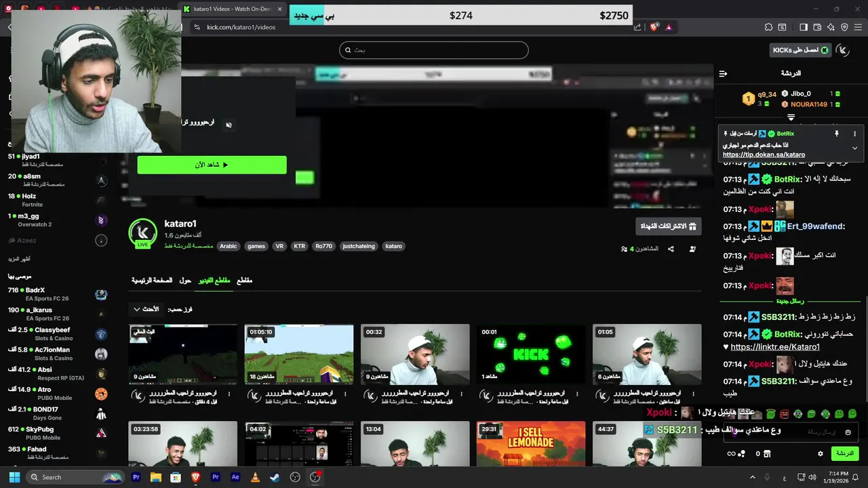Open the chat shop store icon

[x=767, y=453]
